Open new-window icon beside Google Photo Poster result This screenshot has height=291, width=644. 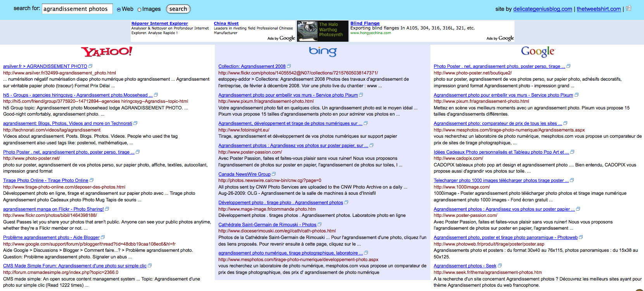(568, 66)
